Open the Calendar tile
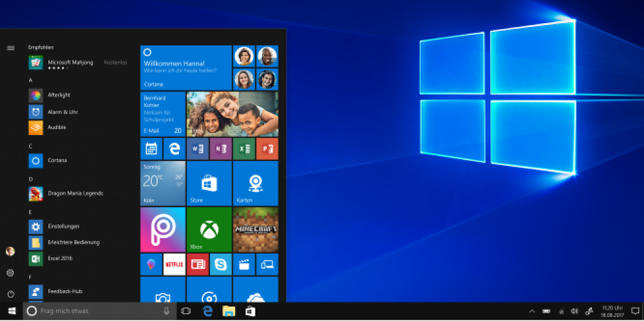 (x=151, y=149)
